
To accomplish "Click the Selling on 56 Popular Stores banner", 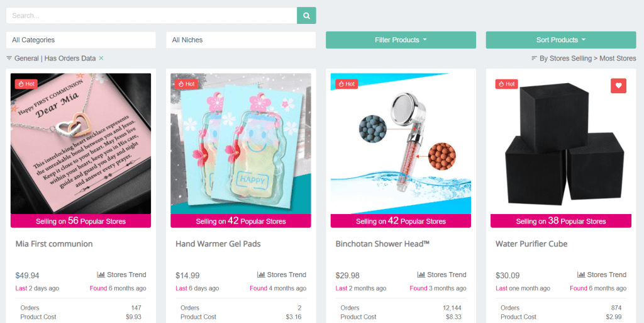I will 81,220.
